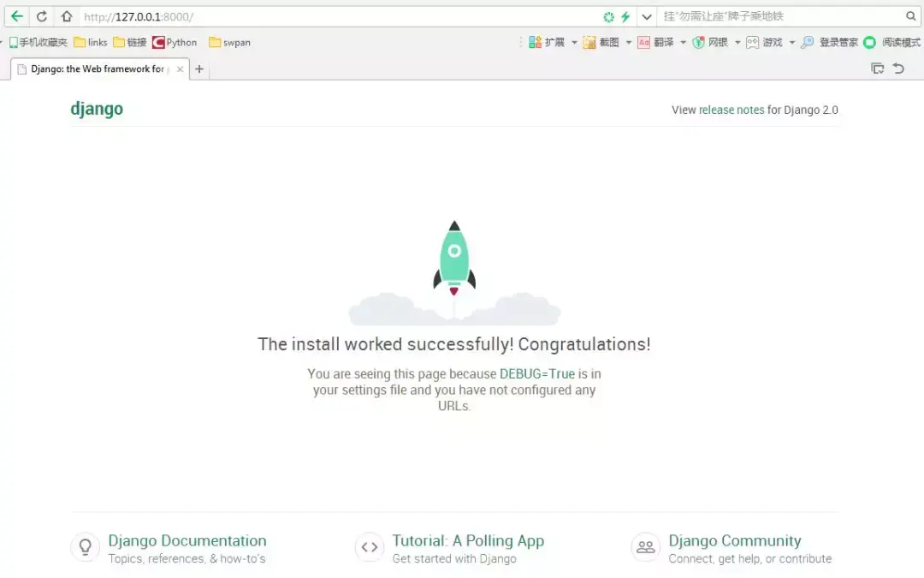The image size is (924, 578).
Task: Click 'Get started with Django' text
Action: [454, 558]
